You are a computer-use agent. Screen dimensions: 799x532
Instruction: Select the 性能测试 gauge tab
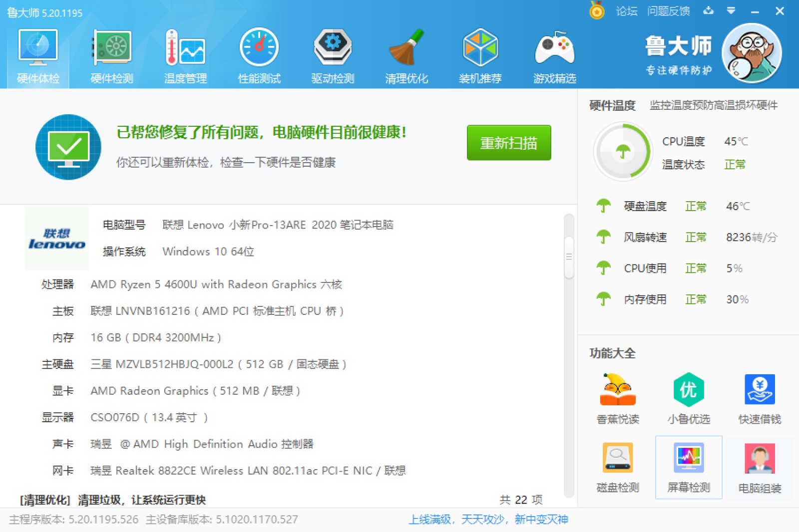point(259,56)
